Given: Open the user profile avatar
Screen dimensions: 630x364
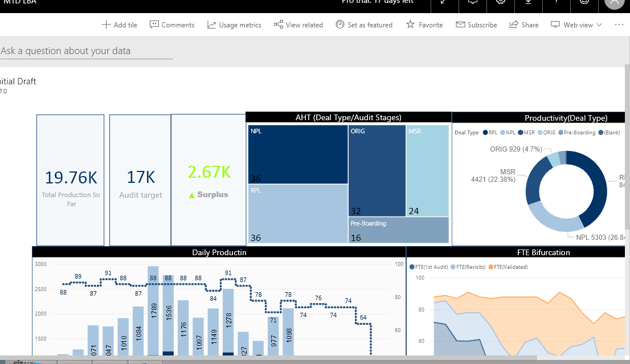Looking at the screenshot, I should pos(614,3).
